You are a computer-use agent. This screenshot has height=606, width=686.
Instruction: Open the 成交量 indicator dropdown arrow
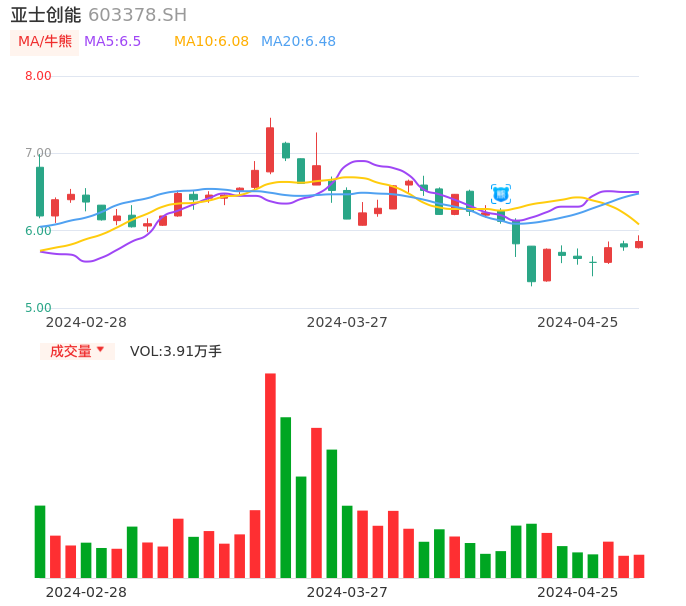coord(100,350)
